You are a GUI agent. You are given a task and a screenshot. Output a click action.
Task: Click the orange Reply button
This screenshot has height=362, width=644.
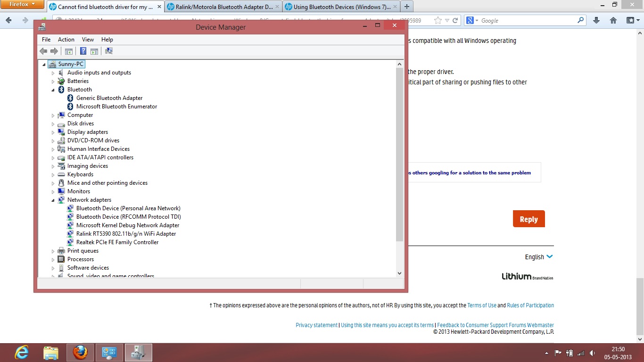[x=529, y=219]
